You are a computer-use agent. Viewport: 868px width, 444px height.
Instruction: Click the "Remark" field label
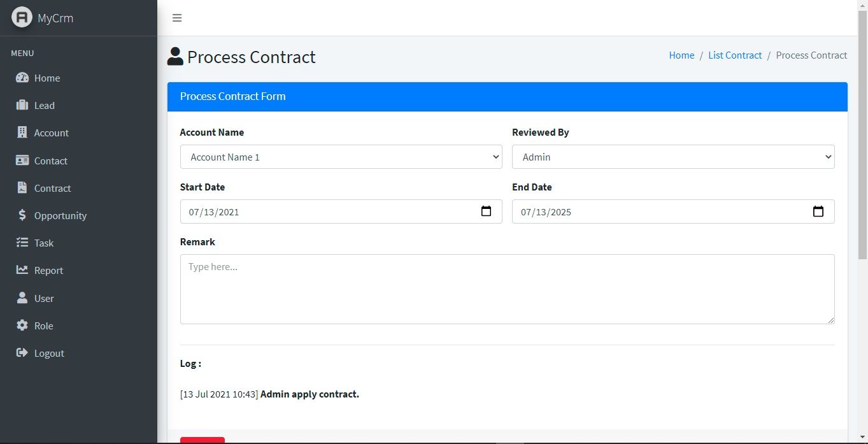[197, 242]
